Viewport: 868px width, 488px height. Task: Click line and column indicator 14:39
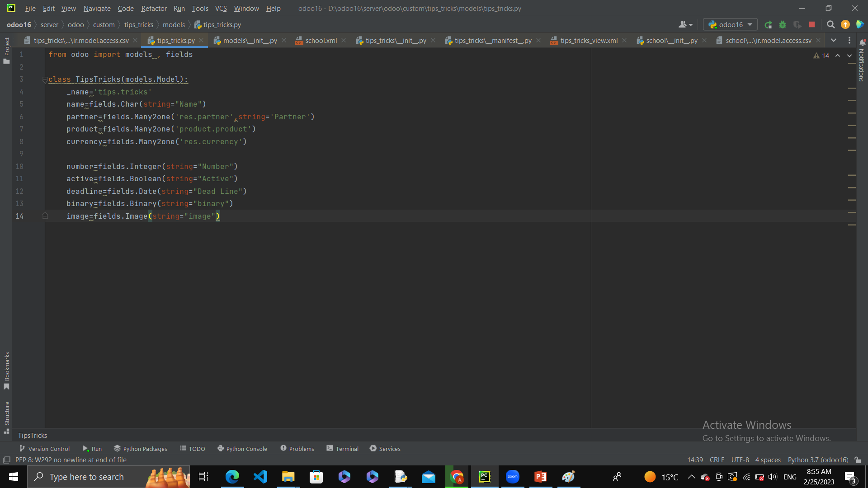(x=695, y=460)
